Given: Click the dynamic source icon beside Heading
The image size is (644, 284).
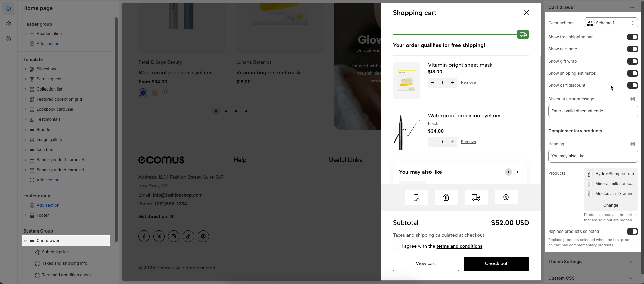Looking at the screenshot, I should [633, 144].
